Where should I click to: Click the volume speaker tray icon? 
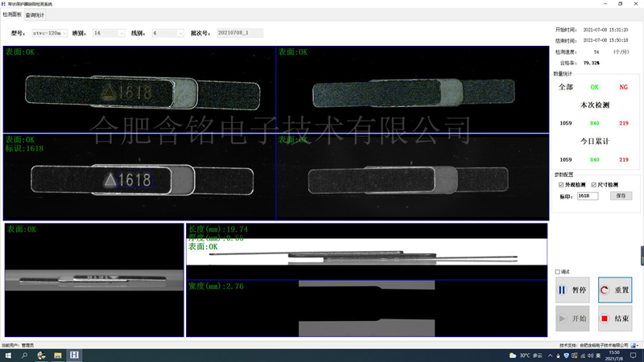pyautogui.click(x=590, y=356)
